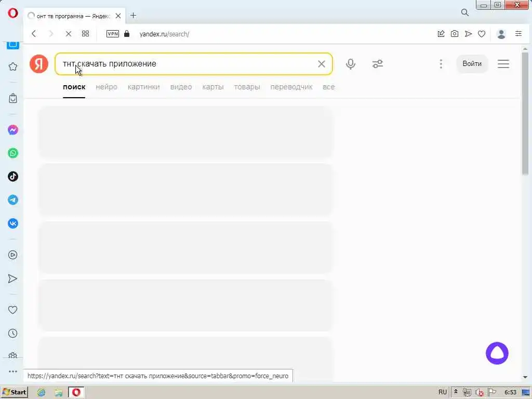This screenshot has height=399, width=532.
Task: Add page to bookmarks with the heart icon
Action: pos(482,34)
